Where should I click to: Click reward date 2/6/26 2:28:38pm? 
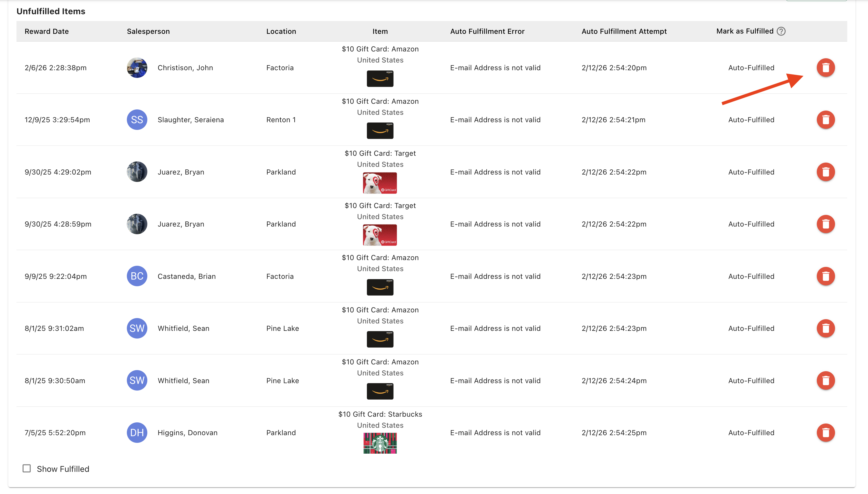[x=55, y=68]
